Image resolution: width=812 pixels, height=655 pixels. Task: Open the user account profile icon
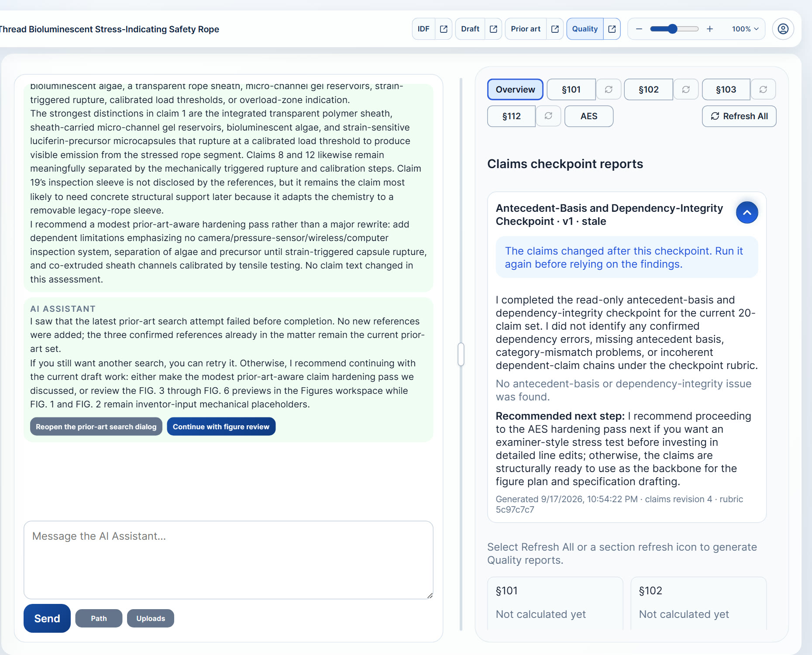click(783, 29)
